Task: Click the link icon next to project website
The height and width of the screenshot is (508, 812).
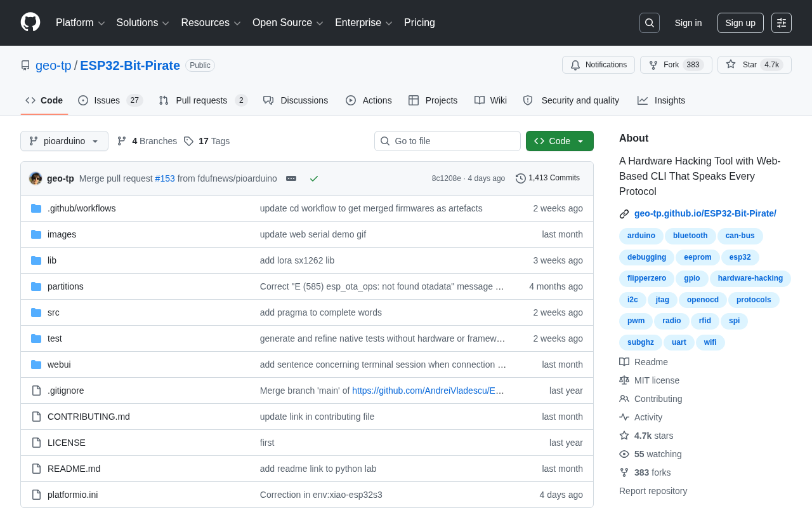Action: 624,214
